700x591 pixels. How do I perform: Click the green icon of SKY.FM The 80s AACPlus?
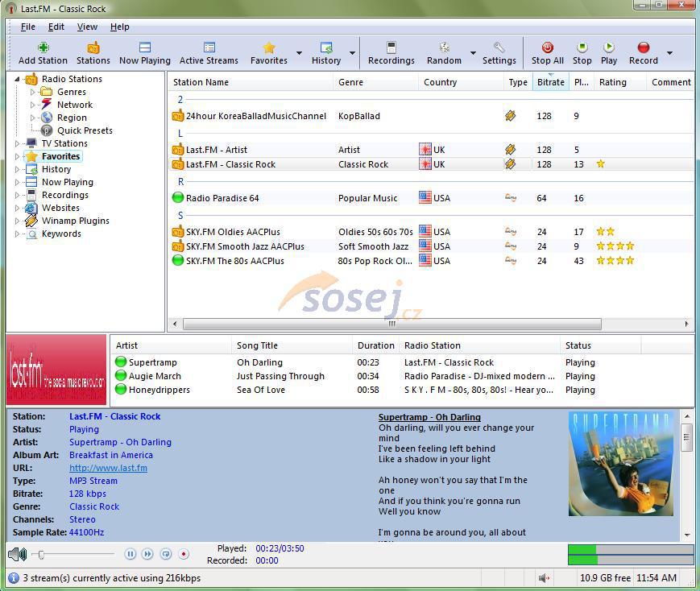point(178,260)
